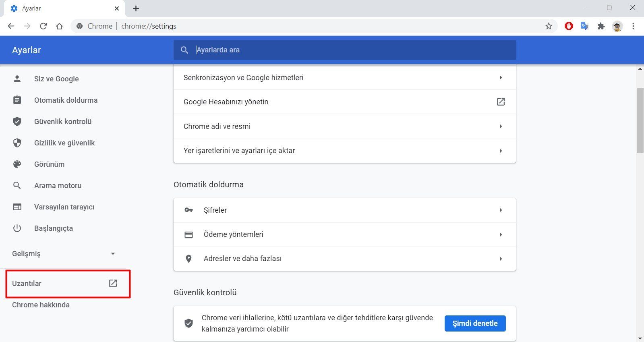Screen dimensions: 644x342
Task: Open Gizlilik ve güvenlik section
Action: (x=64, y=143)
